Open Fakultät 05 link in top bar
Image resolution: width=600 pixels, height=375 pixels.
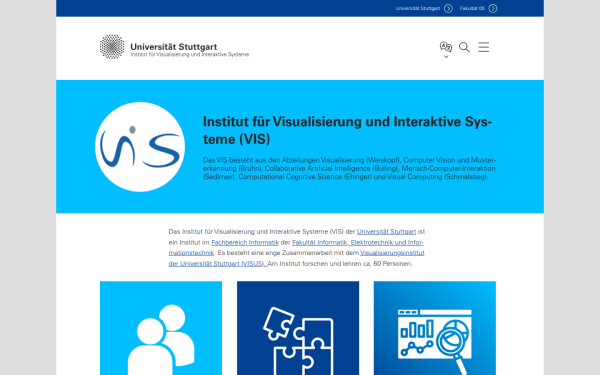point(472,8)
